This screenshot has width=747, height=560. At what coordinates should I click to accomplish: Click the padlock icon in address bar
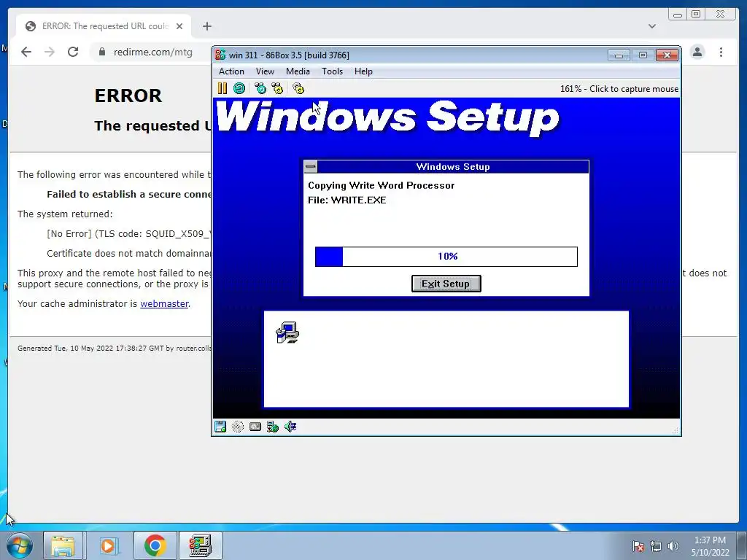pyautogui.click(x=102, y=52)
